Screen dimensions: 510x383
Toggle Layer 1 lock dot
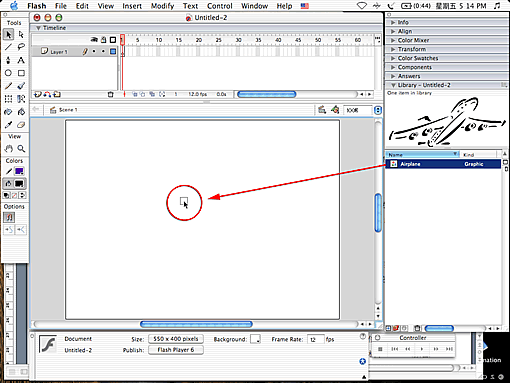tap(103, 51)
